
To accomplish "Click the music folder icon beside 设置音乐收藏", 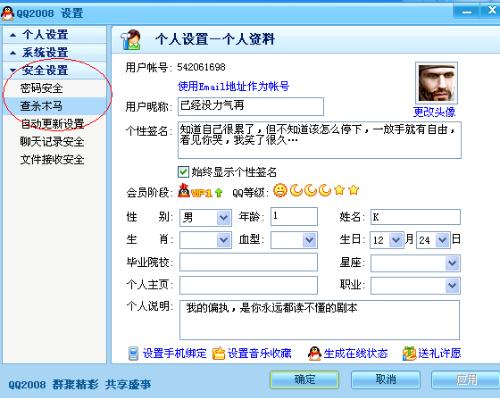I will tap(218, 353).
